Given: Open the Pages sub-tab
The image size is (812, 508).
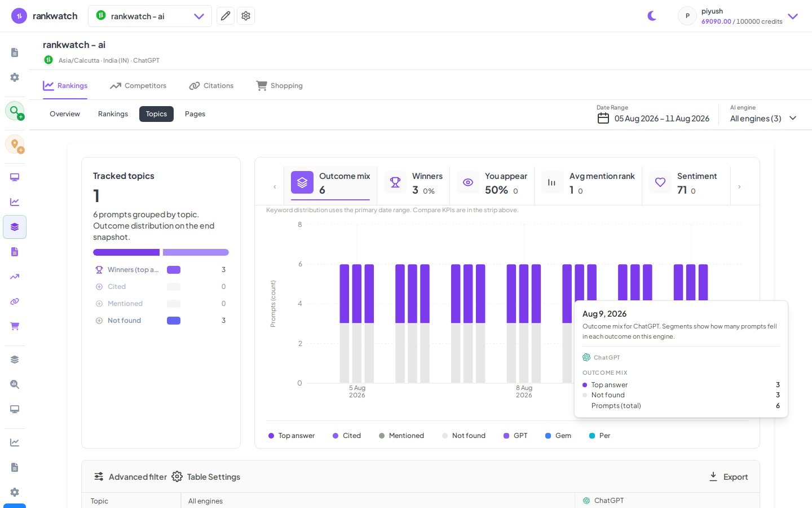Looking at the screenshot, I should pyautogui.click(x=195, y=114).
